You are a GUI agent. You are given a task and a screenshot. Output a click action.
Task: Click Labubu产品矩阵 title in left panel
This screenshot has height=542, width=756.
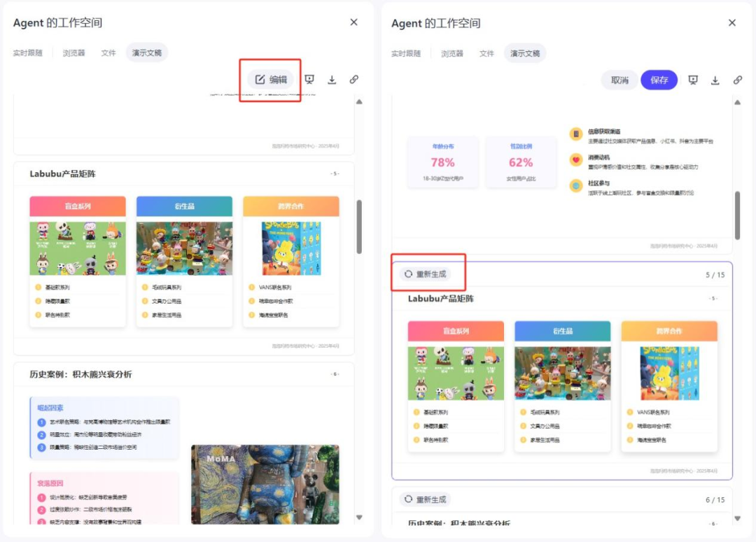pos(63,174)
